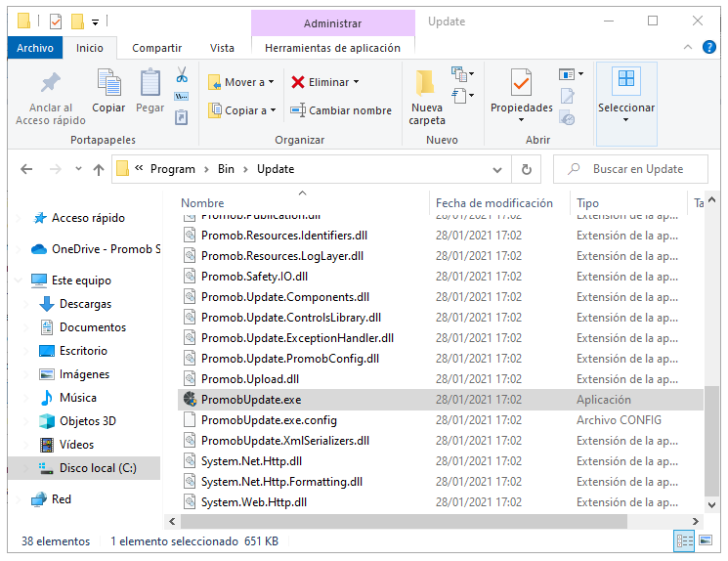Select System.Web.Http.dll file

pyautogui.click(x=440, y=502)
